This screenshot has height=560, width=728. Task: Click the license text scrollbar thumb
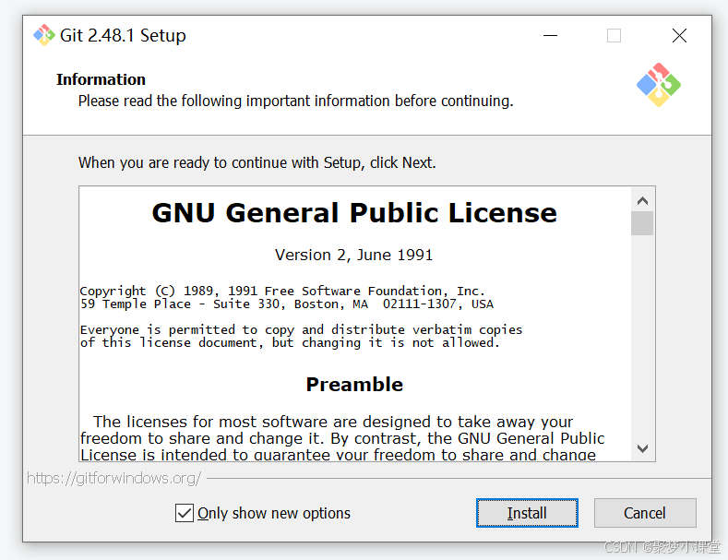point(642,223)
